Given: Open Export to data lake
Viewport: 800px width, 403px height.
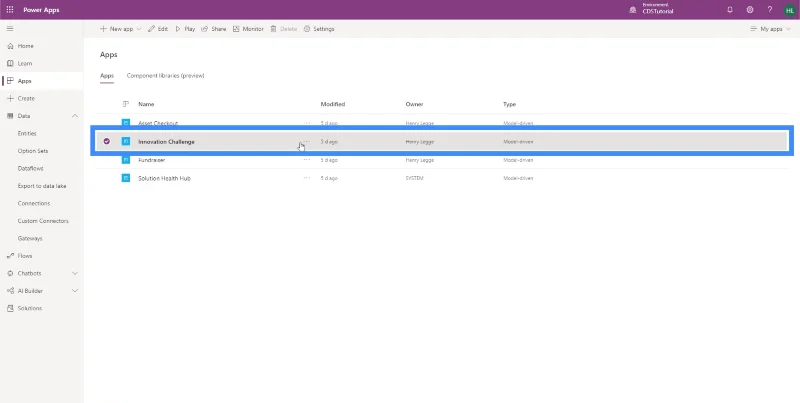Looking at the screenshot, I should (x=42, y=186).
